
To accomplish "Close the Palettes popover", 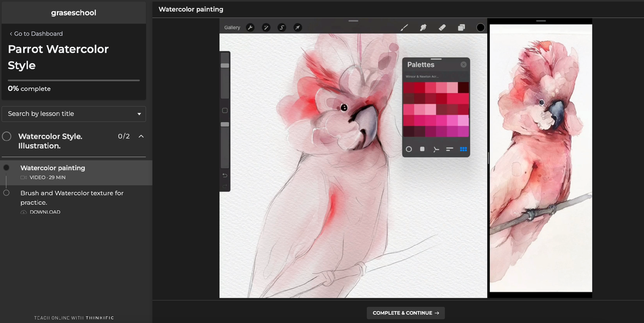I will [464, 64].
